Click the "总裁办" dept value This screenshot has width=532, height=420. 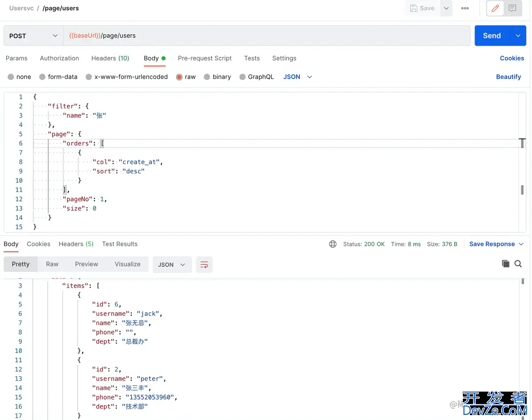(x=135, y=341)
